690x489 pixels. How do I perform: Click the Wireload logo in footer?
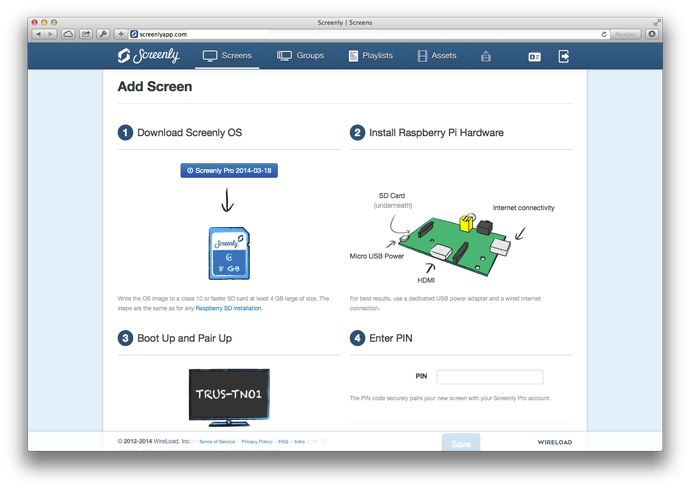click(x=555, y=441)
